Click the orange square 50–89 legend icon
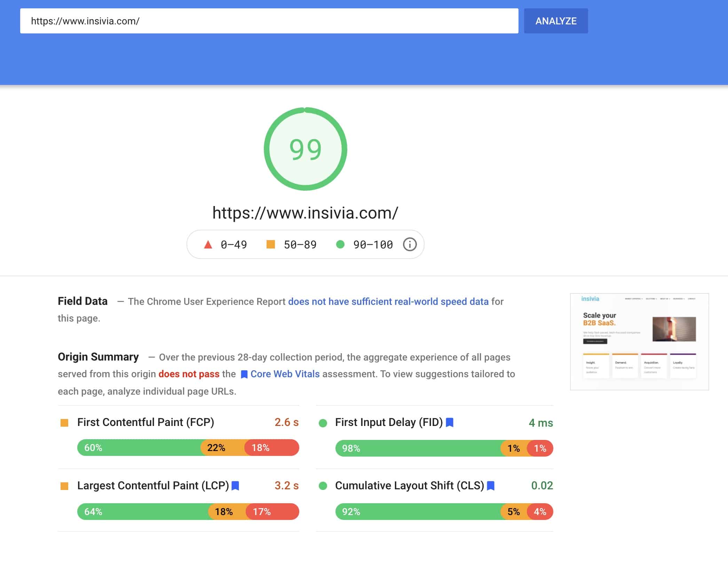 click(x=270, y=244)
